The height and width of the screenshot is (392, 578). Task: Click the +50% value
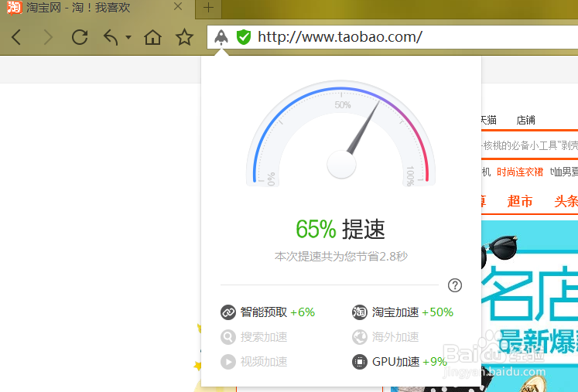point(437,312)
